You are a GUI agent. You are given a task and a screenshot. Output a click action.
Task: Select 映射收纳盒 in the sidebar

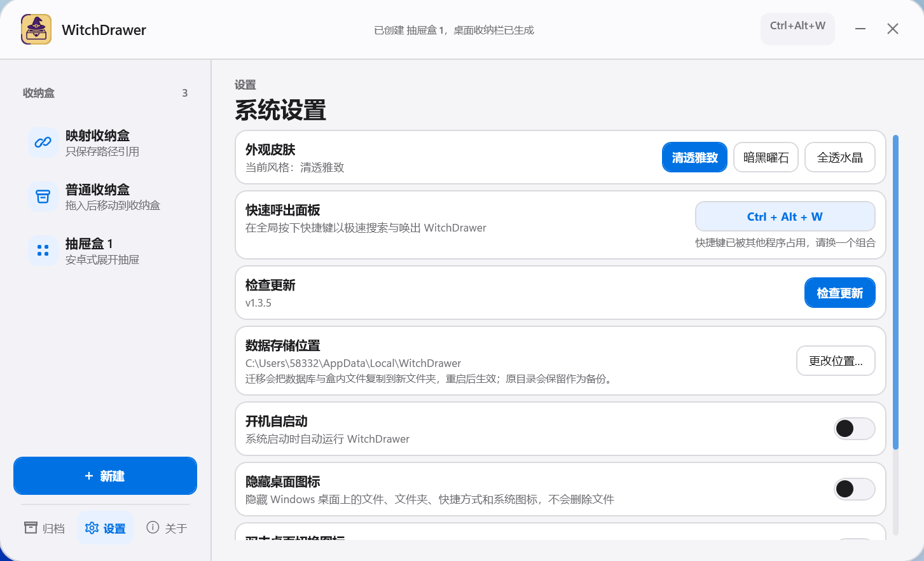pos(105,142)
